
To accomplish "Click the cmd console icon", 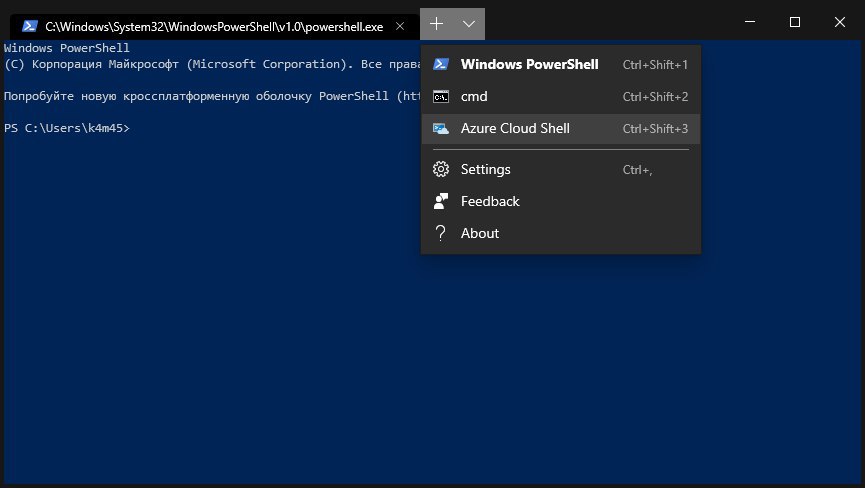I will coord(441,96).
